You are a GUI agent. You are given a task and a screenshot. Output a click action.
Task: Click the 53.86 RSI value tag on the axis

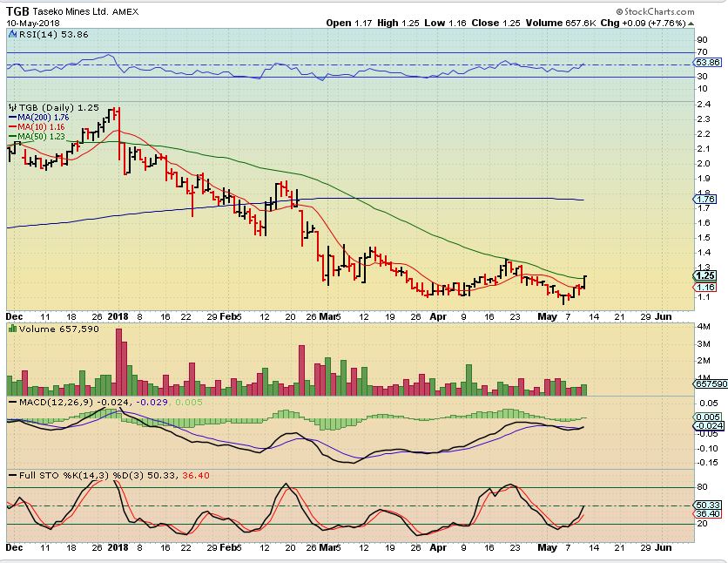pyautogui.click(x=708, y=62)
